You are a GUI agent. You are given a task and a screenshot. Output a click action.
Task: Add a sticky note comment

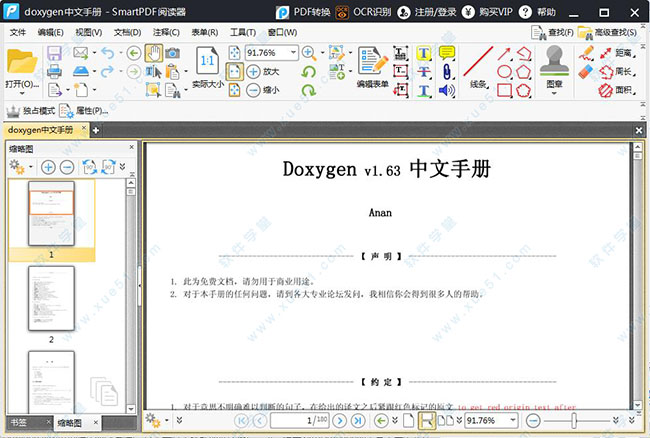point(447,53)
